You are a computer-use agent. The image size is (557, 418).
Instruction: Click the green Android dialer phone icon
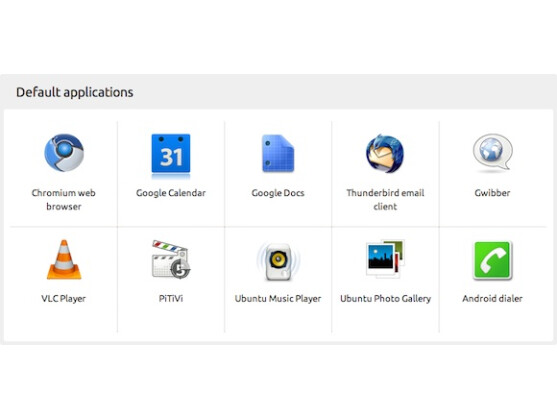(x=493, y=260)
